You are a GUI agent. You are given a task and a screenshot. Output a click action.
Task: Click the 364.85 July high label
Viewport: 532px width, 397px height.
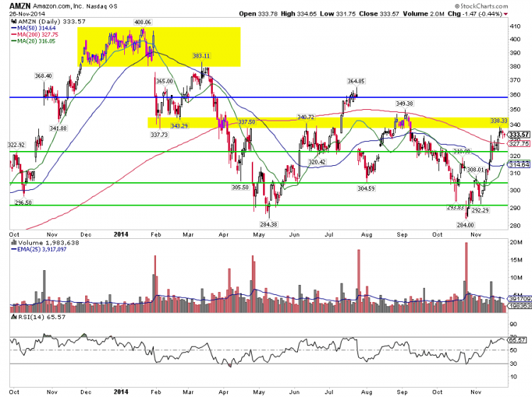pos(356,82)
